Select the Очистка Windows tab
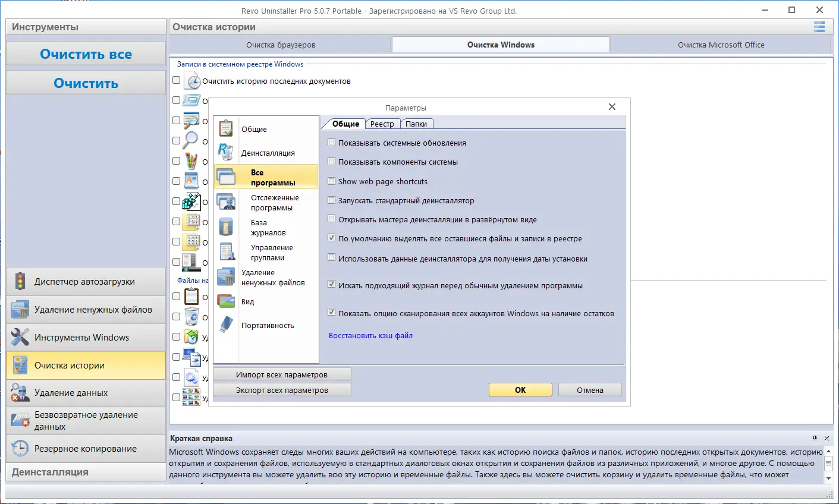The height and width of the screenshot is (504, 839). (501, 45)
